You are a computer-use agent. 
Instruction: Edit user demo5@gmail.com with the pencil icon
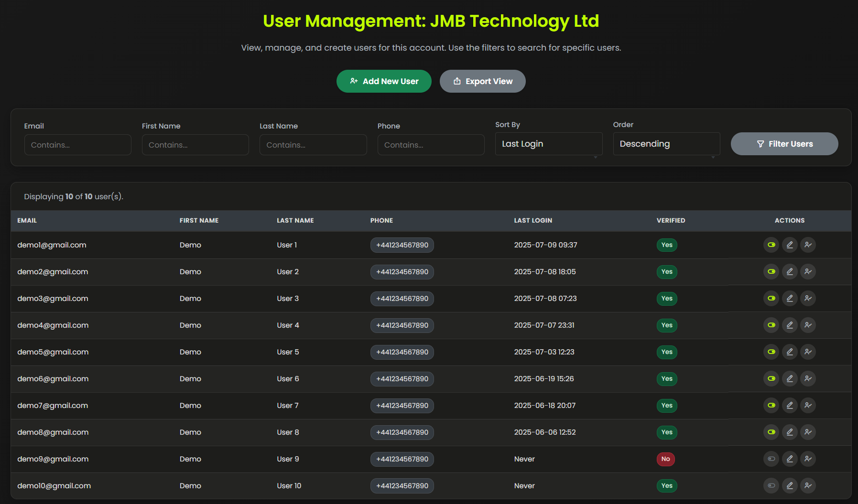790,352
